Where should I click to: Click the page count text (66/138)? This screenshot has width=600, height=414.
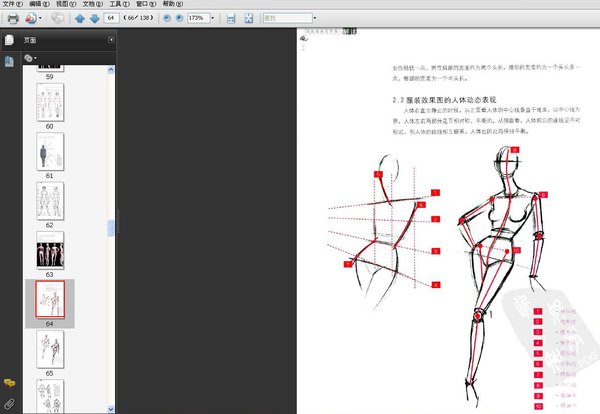tap(139, 18)
